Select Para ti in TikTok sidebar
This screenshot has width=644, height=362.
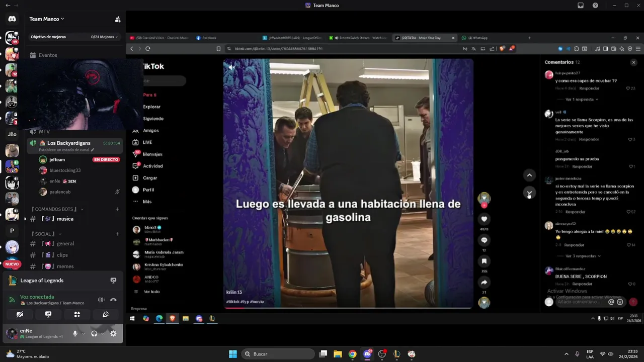[x=150, y=95]
